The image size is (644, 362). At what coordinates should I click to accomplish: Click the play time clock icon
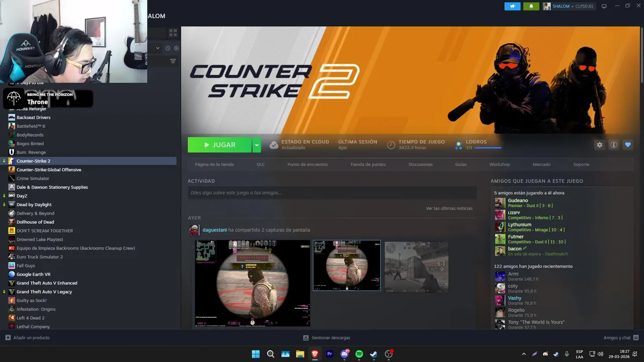[x=391, y=145]
